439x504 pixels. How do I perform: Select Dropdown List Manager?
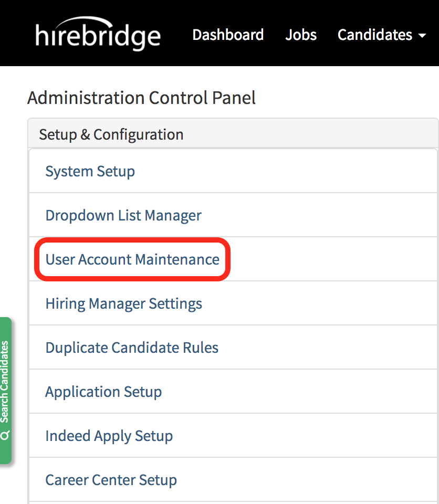(x=123, y=215)
